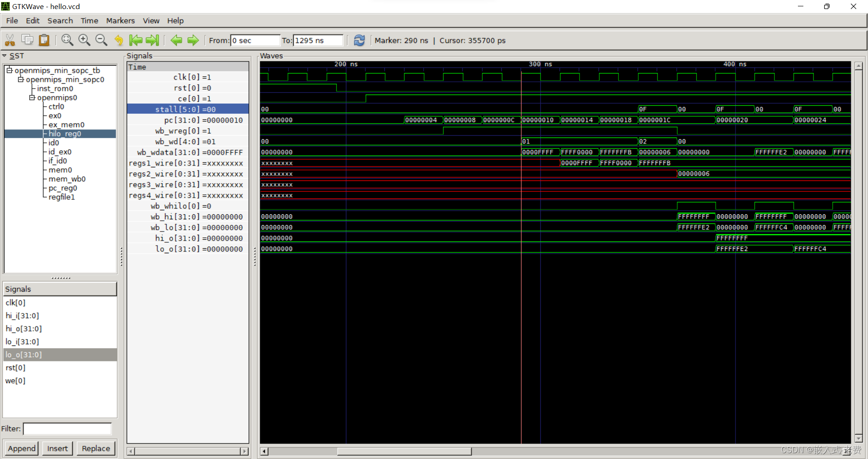Open the Help menu
Image resolution: width=868 pixels, height=459 pixels.
coord(175,20)
